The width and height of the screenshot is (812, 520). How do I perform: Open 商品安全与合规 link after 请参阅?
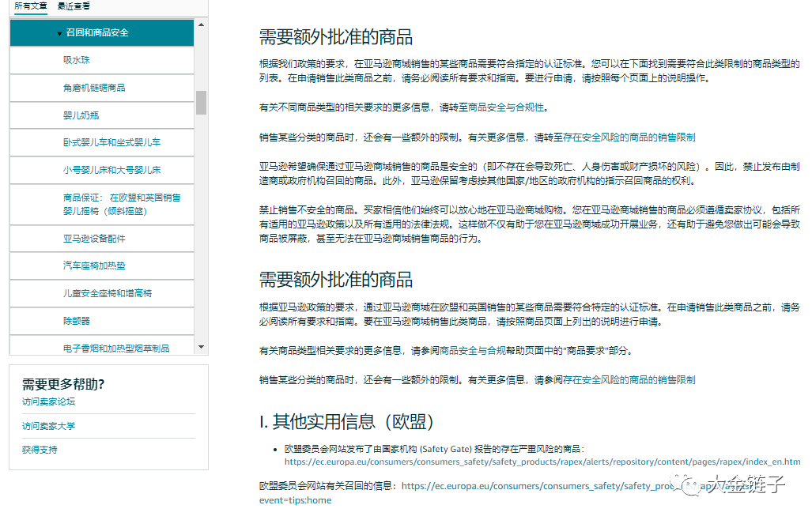pyautogui.click(x=472, y=351)
